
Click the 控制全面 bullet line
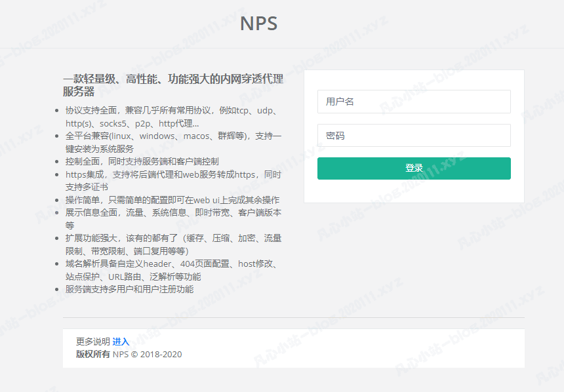[142, 161]
